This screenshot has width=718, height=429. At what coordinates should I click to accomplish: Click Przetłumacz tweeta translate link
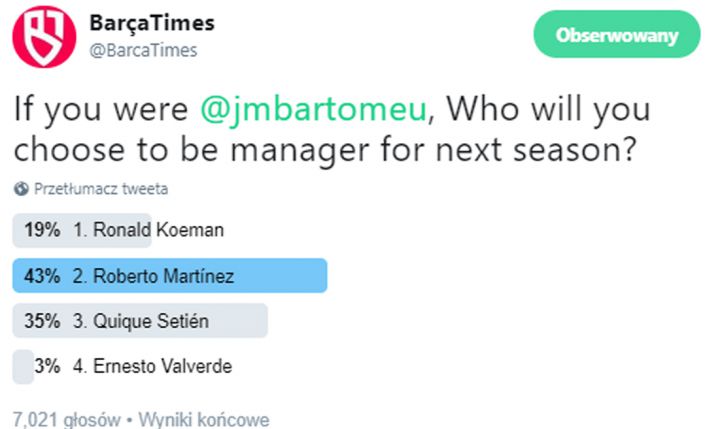(x=101, y=189)
